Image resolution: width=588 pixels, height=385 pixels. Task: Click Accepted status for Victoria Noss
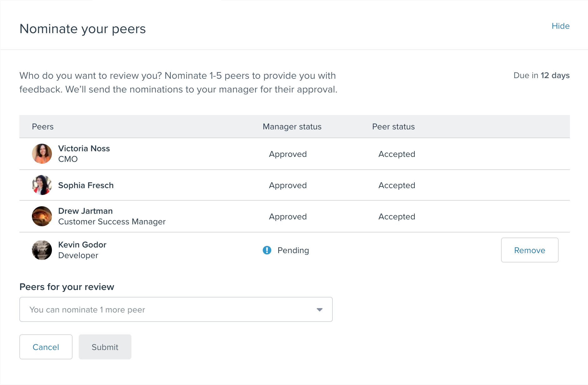397,154
